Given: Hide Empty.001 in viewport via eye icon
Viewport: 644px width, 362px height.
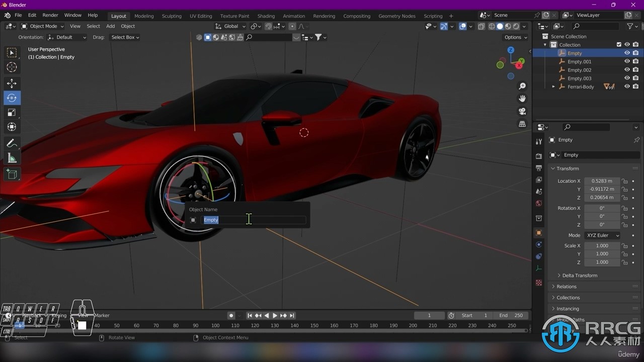Looking at the screenshot, I should point(627,61).
